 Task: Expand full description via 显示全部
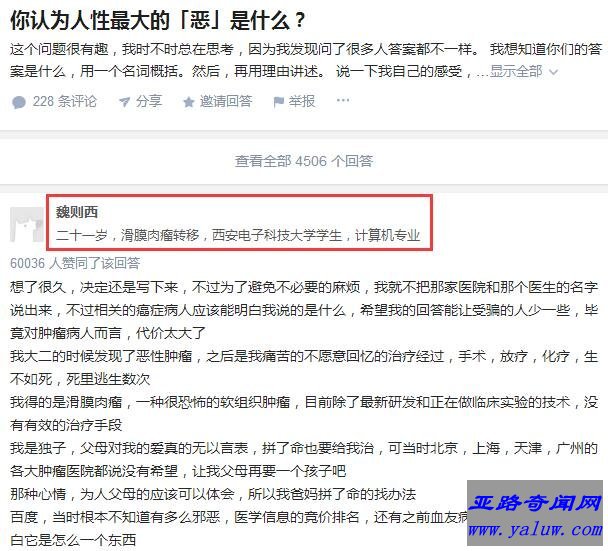[516, 71]
